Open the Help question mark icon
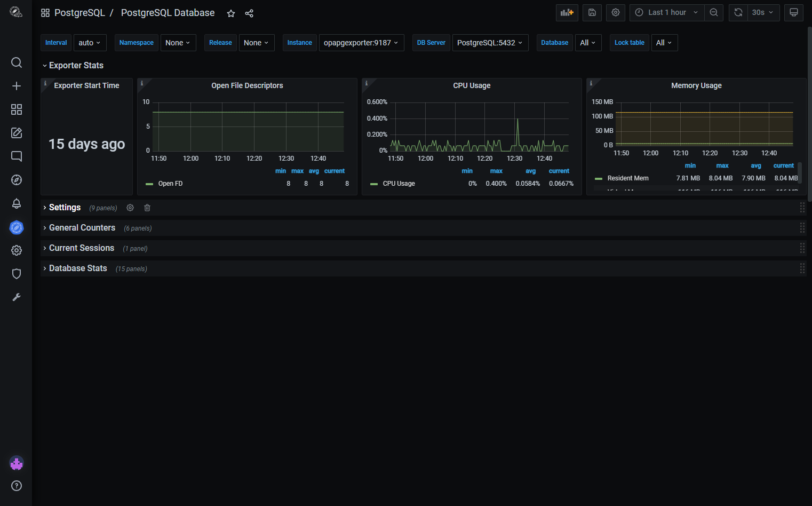812x506 pixels. click(17, 486)
